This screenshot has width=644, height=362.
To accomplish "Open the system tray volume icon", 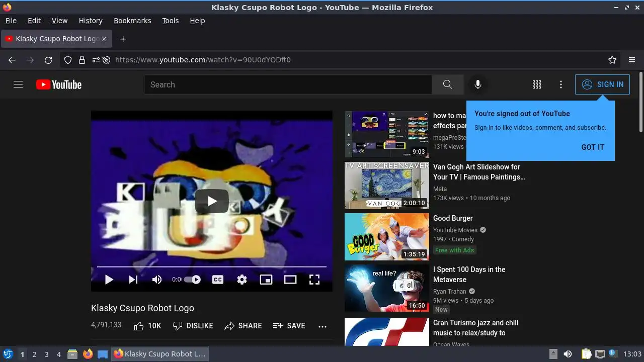I will coord(568,354).
